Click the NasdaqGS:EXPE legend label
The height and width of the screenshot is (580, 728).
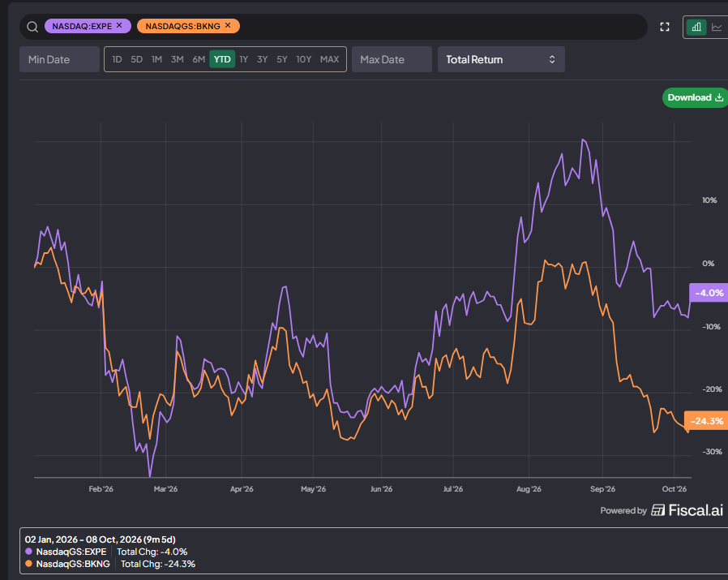(71, 552)
